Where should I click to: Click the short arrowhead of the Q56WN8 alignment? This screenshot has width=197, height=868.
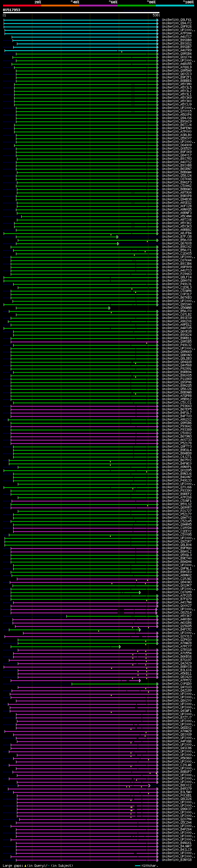(x=110, y=308)
